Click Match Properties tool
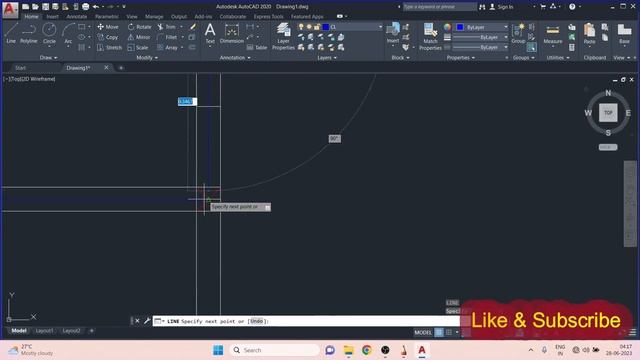This screenshot has width=640, height=360. tap(430, 36)
